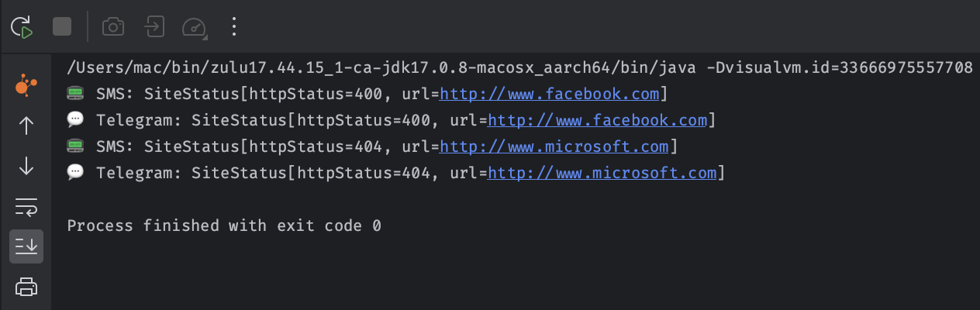
Task: Click the SMS pager emoji on first line
Action: 75,95
